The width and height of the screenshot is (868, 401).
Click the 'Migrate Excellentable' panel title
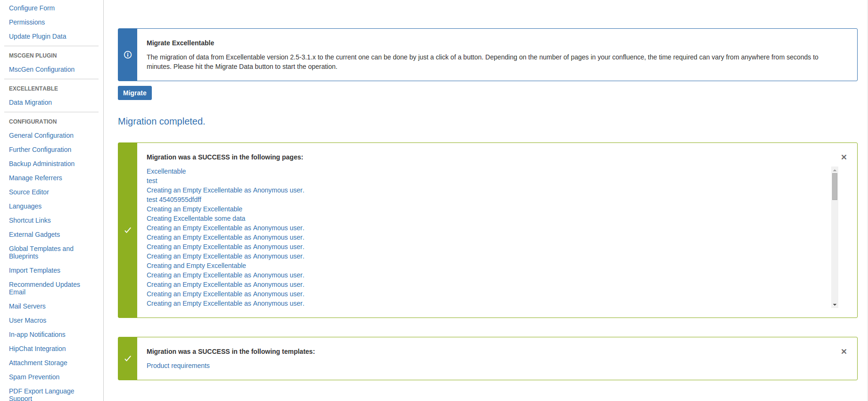point(180,43)
